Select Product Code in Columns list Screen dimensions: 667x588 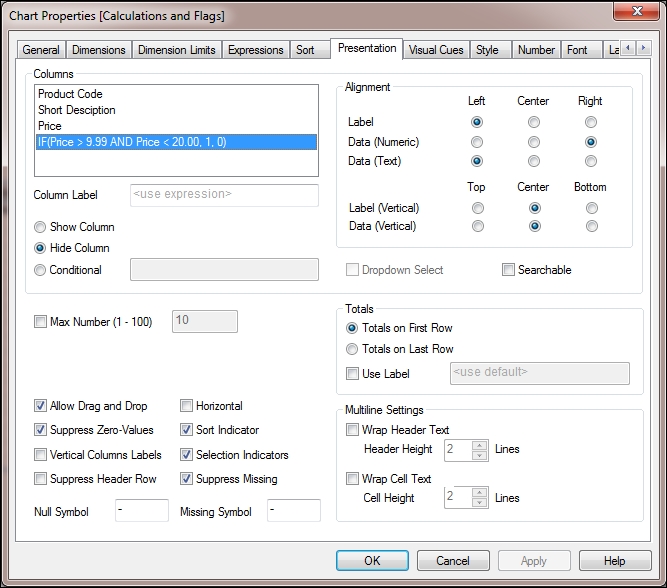[x=71, y=94]
